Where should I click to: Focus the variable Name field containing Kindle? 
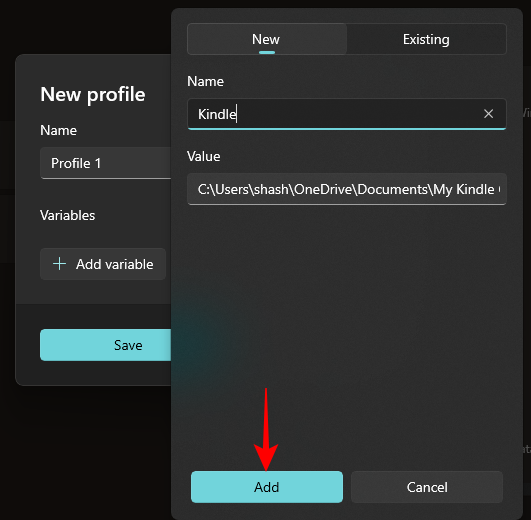(347, 114)
